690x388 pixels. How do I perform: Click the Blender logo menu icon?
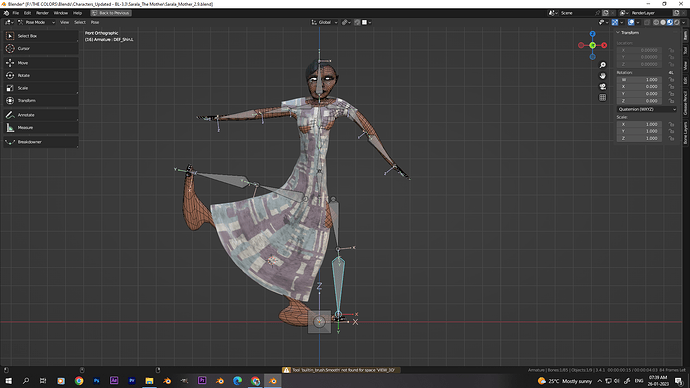tap(6, 13)
